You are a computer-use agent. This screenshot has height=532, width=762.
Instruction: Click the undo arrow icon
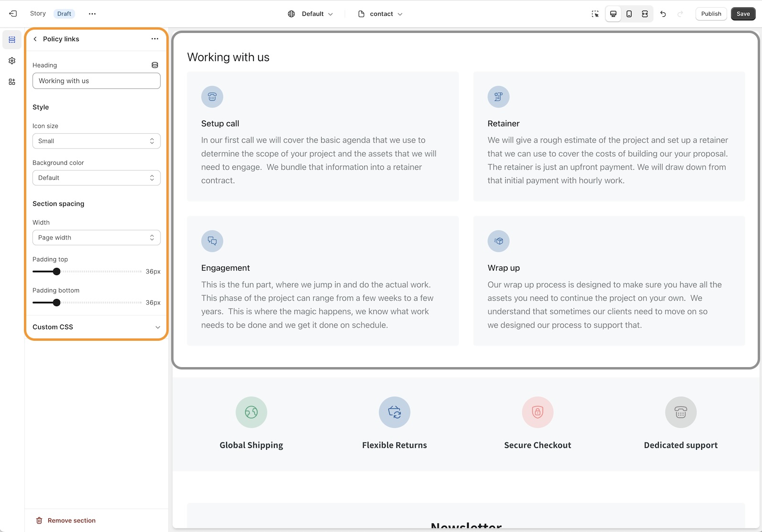(x=663, y=14)
